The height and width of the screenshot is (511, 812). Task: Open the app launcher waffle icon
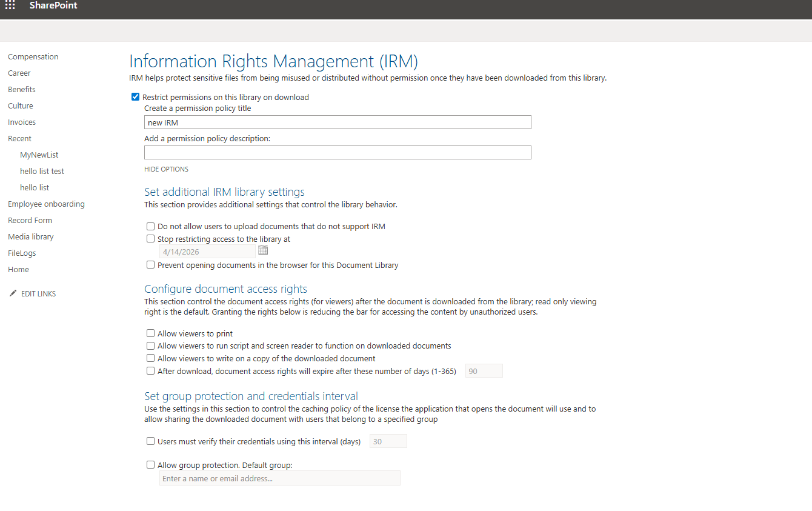tap(10, 5)
